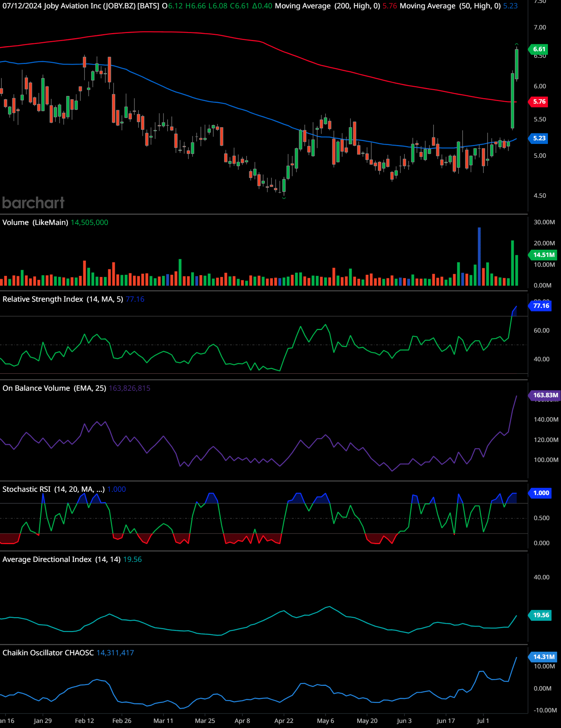Click the -10.00M Chaikin axis tick
This screenshot has height=728, width=561.
click(545, 710)
